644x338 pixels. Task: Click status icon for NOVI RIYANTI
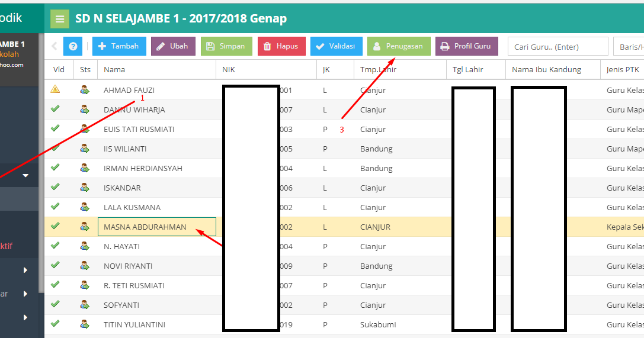(85, 265)
